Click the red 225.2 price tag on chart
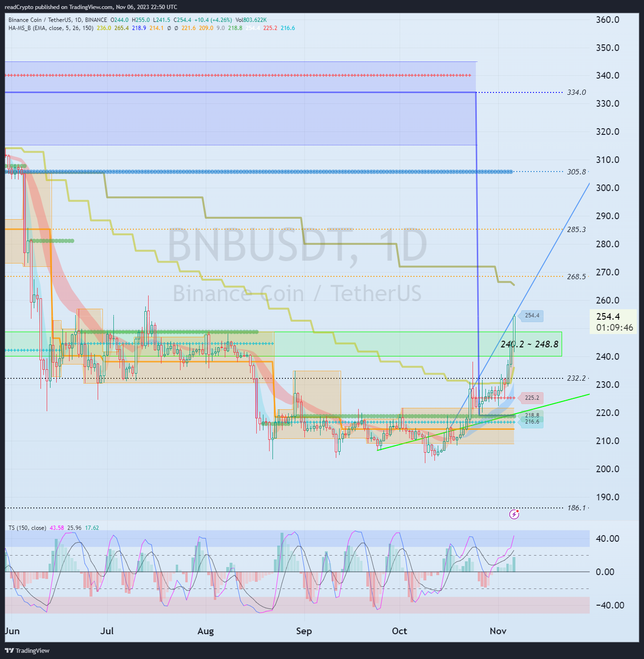 coord(531,398)
